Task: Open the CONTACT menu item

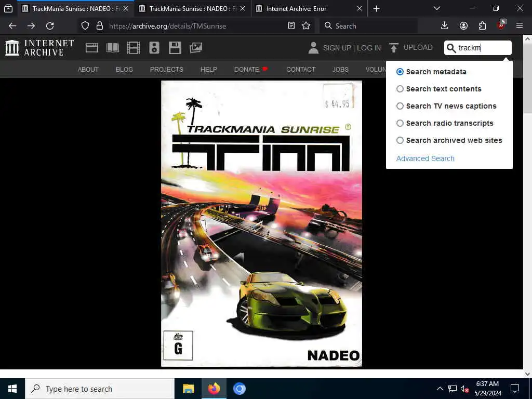Action: [301, 69]
